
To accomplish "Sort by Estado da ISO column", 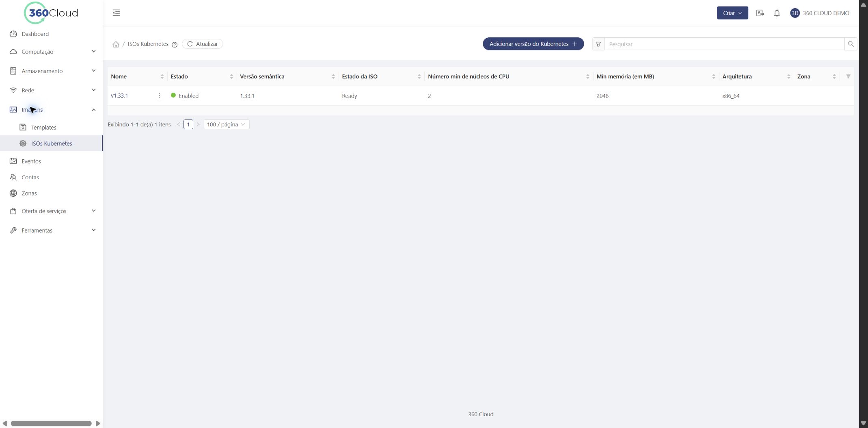I will (x=419, y=76).
